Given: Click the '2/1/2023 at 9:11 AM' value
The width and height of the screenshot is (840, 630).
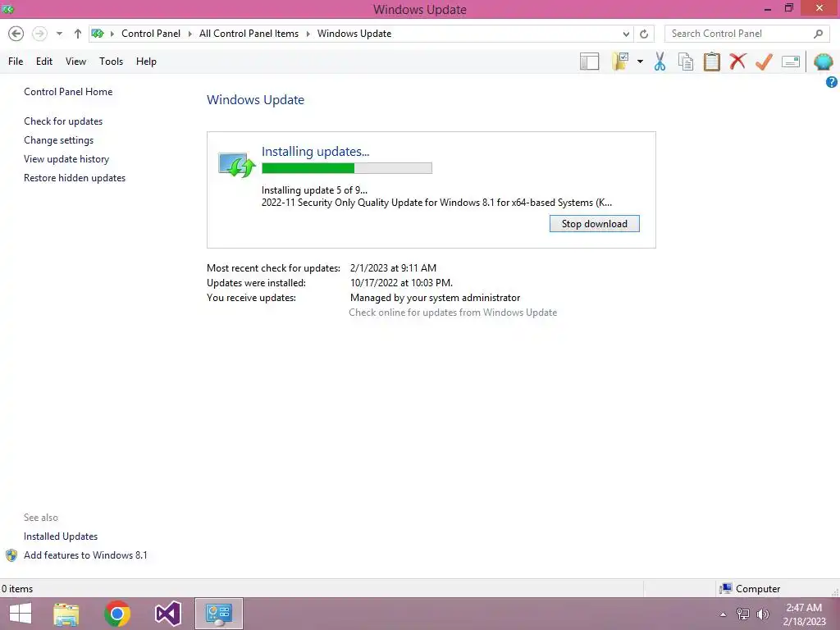Looking at the screenshot, I should [393, 268].
